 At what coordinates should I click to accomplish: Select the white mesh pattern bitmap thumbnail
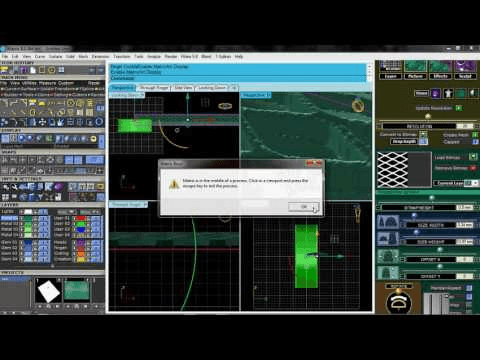393,169
